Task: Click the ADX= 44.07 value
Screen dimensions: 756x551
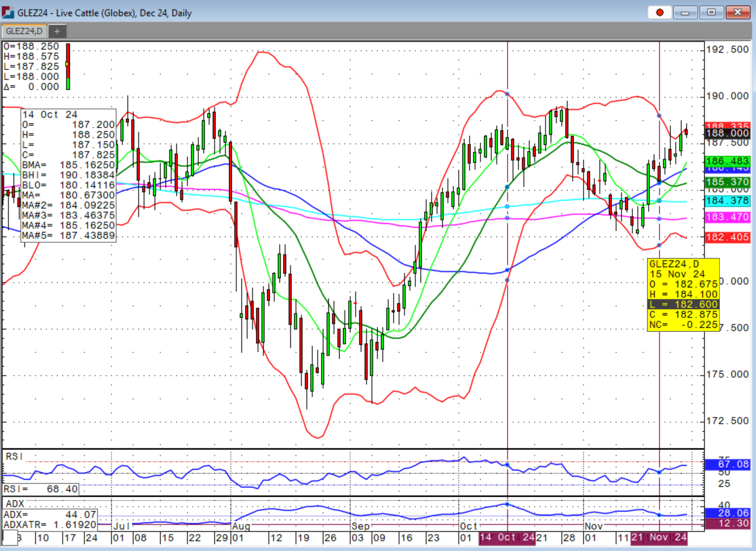Action: 50,515
